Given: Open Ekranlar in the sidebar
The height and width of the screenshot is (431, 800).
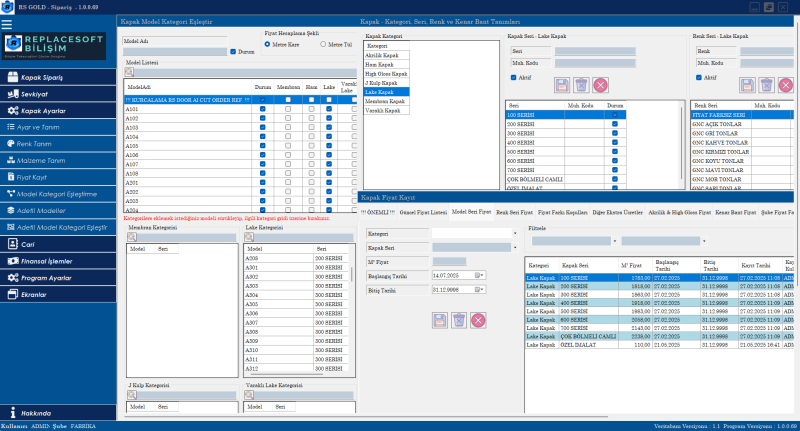Looking at the screenshot, I should 58,294.
